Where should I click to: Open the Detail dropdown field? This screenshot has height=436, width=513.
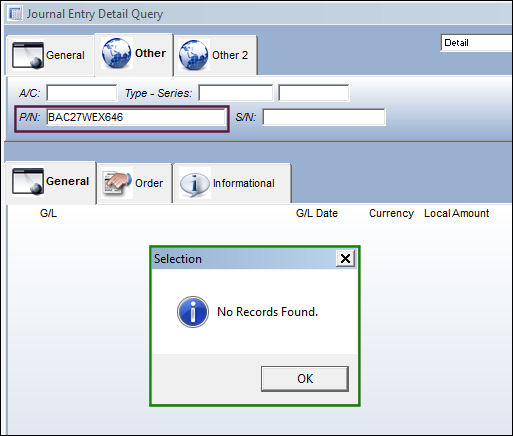[477, 43]
